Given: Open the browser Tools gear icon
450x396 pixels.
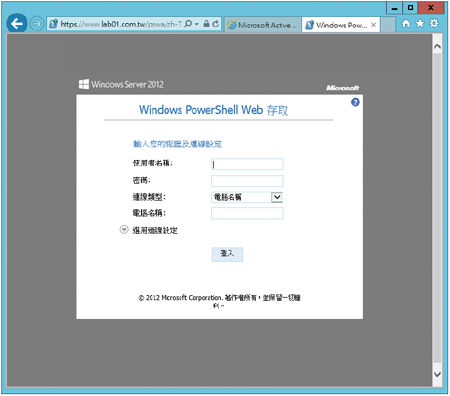Looking at the screenshot, I should click(x=434, y=23).
